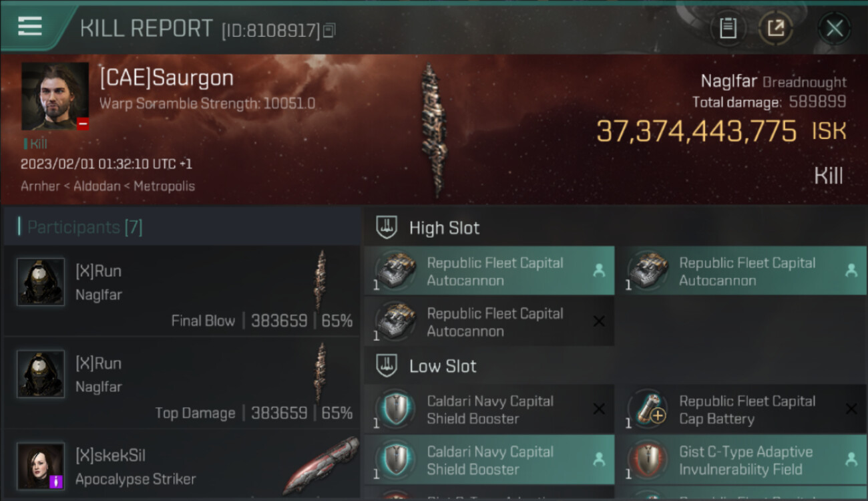The image size is (868, 501).
Task: Open skekSil's pilot portrait
Action: pyautogui.click(x=41, y=466)
